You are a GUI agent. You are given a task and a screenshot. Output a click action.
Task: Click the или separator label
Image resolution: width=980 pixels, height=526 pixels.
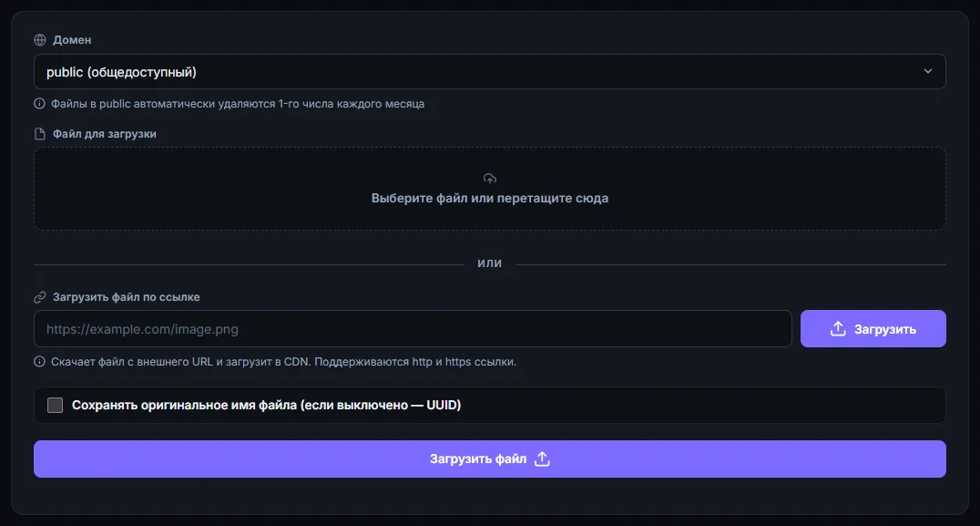click(x=489, y=264)
